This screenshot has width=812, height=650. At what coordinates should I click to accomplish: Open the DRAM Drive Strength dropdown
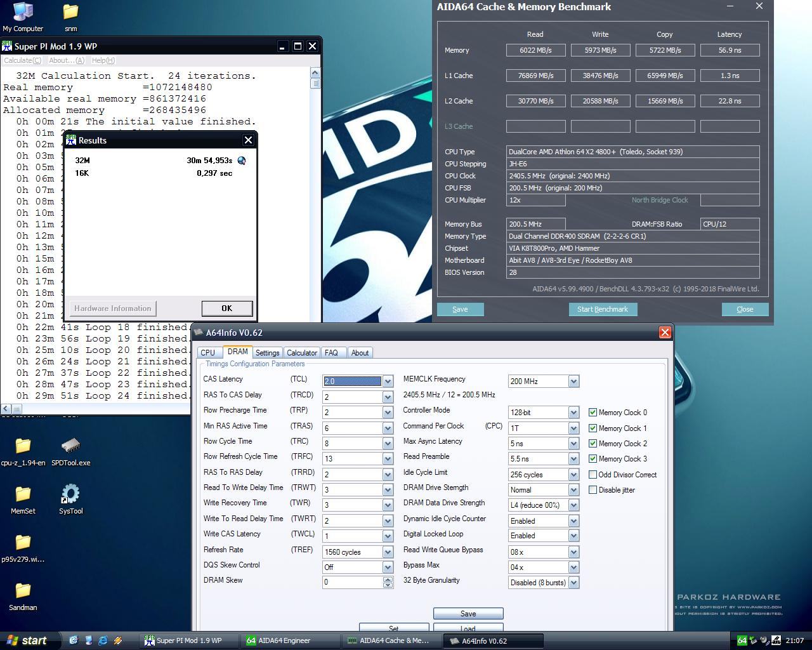point(573,490)
